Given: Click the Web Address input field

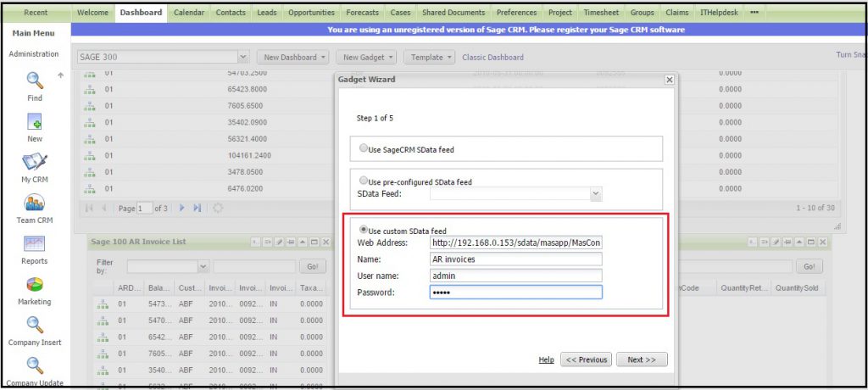Looking at the screenshot, I should (516, 242).
